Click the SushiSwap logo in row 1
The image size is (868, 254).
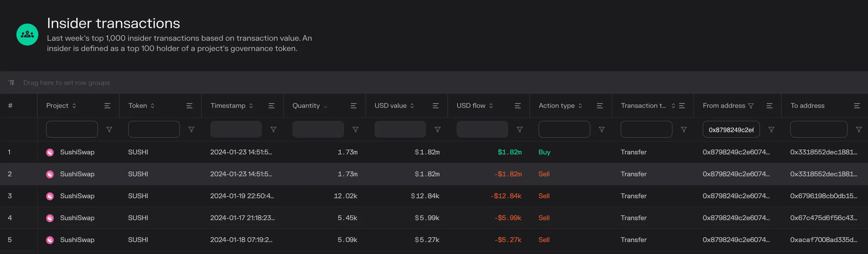[x=50, y=152]
